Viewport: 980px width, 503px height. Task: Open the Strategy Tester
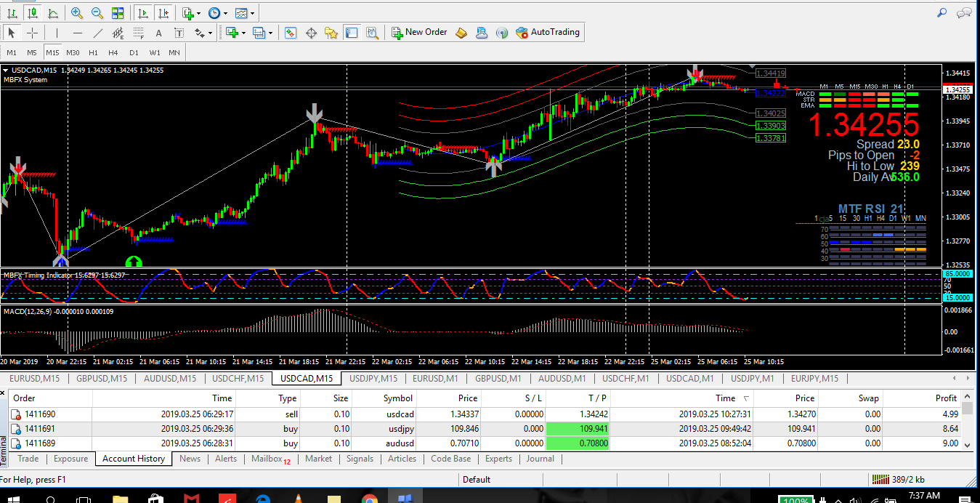pos(372,33)
